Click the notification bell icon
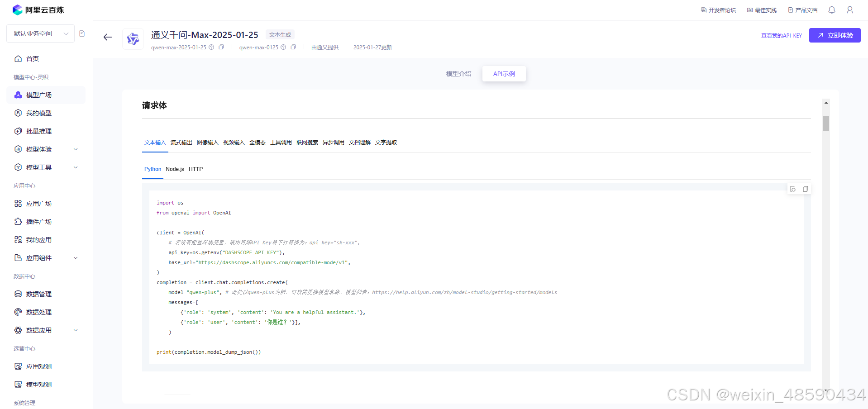The width and height of the screenshot is (868, 409). pyautogui.click(x=832, y=10)
